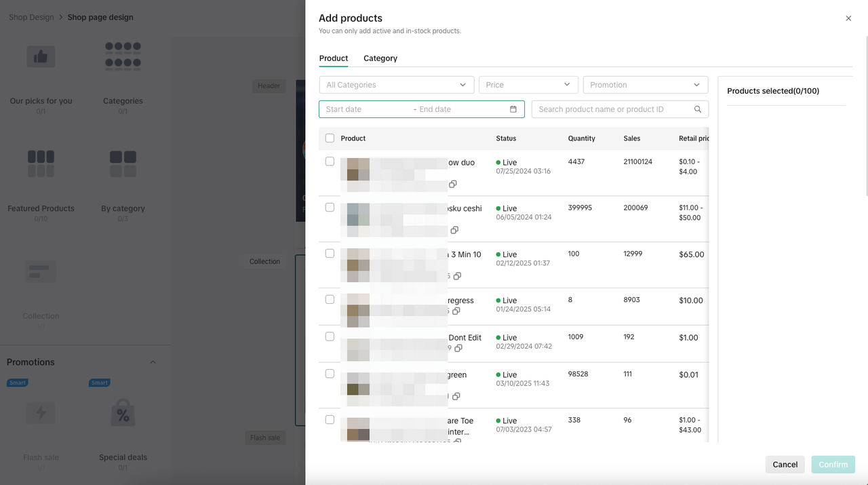The width and height of the screenshot is (868, 485).
Task: Collapse the Promotions section chevron
Action: coord(153,362)
